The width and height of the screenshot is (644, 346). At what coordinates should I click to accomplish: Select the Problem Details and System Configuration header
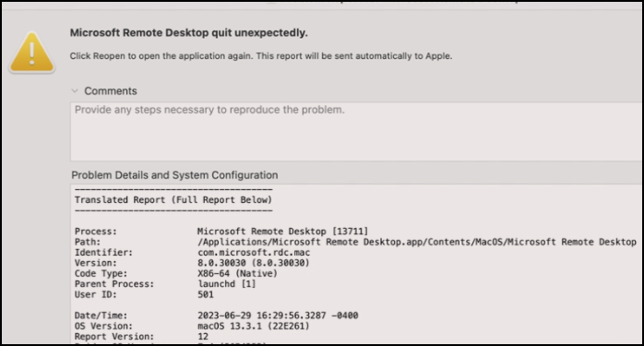[x=174, y=175]
